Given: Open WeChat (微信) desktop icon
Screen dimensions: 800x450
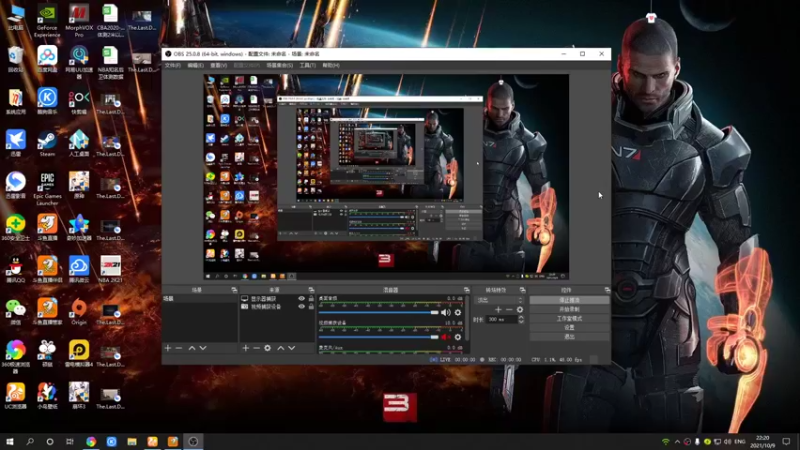Looking at the screenshot, I should (x=16, y=312).
